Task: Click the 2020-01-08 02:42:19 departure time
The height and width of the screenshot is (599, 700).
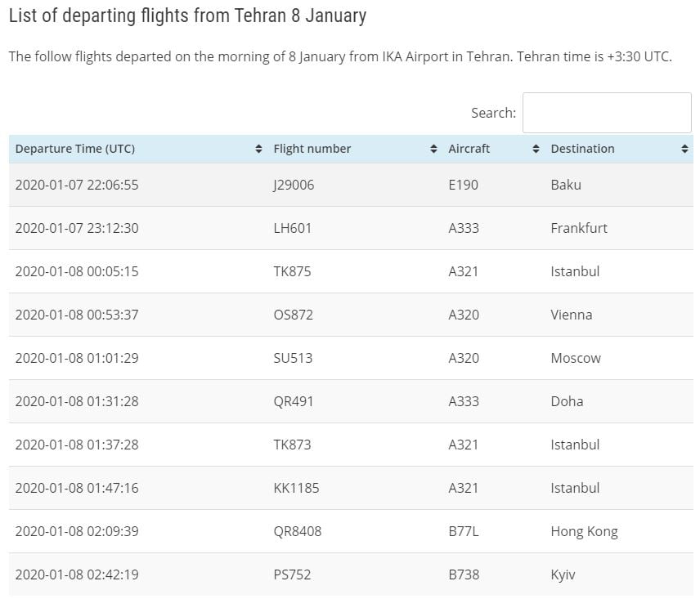Action: [x=77, y=574]
